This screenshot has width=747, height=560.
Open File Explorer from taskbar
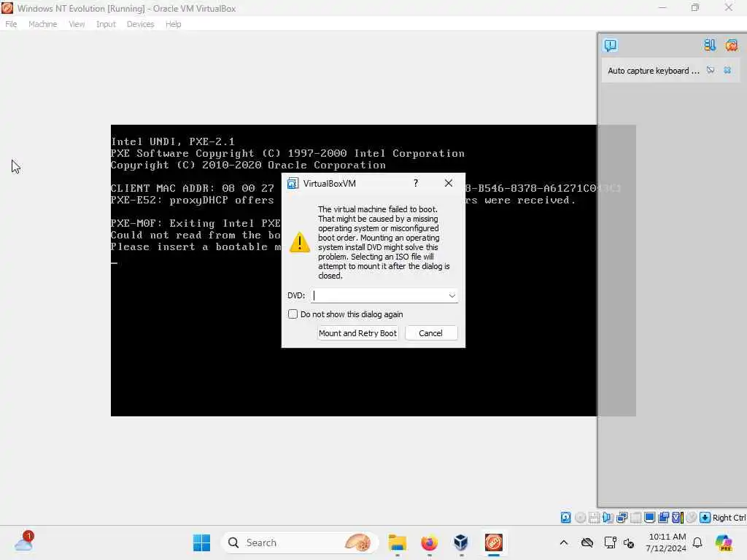[x=398, y=542]
